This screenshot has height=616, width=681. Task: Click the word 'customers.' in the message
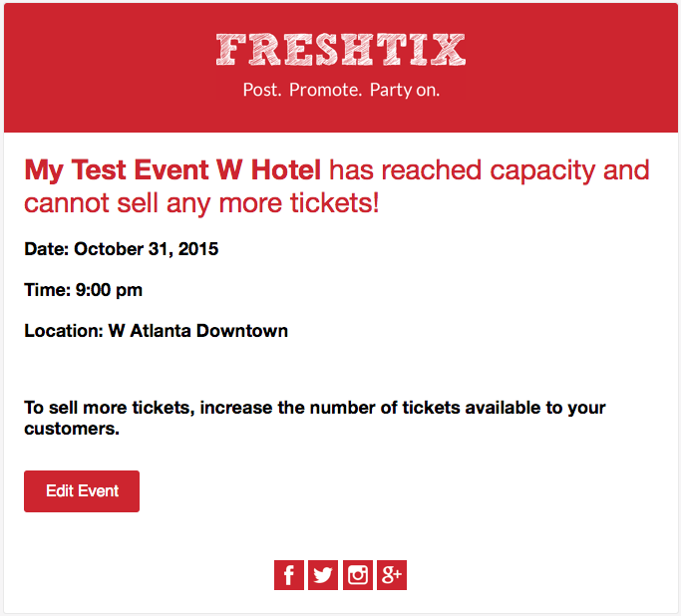72,429
